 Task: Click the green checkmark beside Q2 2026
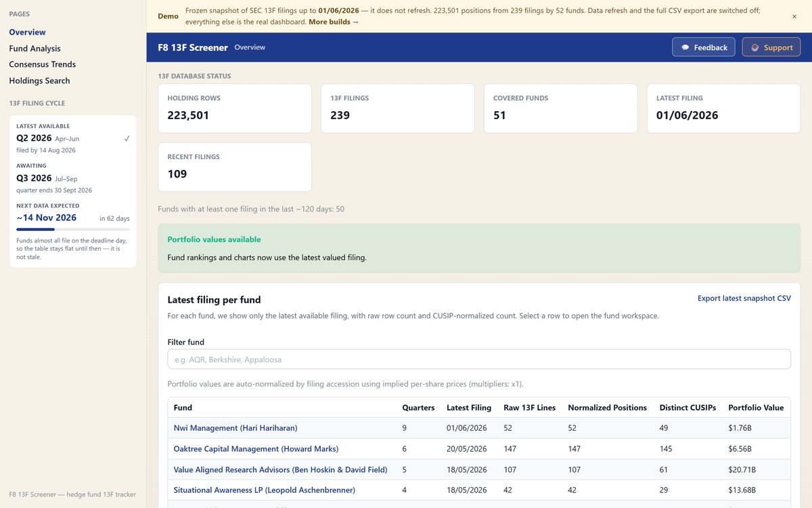(127, 138)
